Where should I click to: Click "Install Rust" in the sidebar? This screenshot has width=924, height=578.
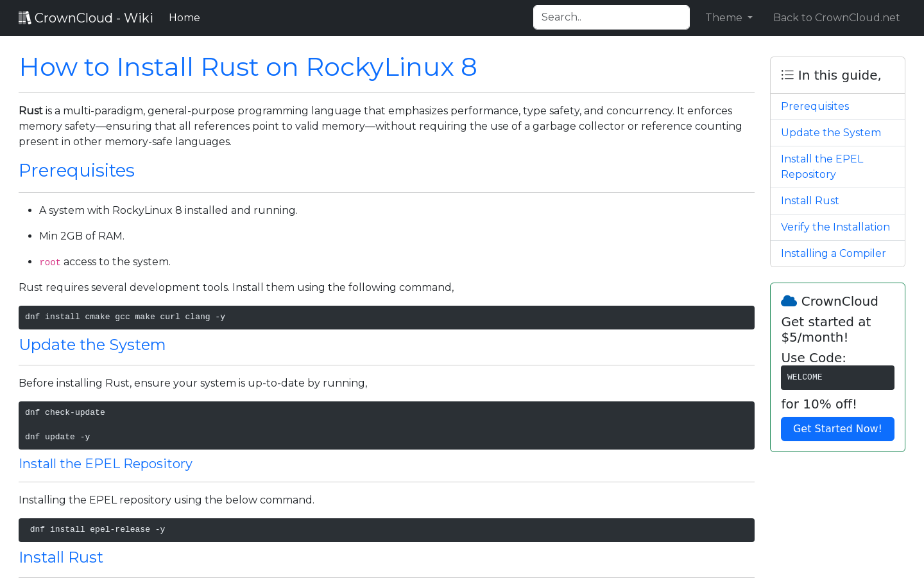pos(810,200)
